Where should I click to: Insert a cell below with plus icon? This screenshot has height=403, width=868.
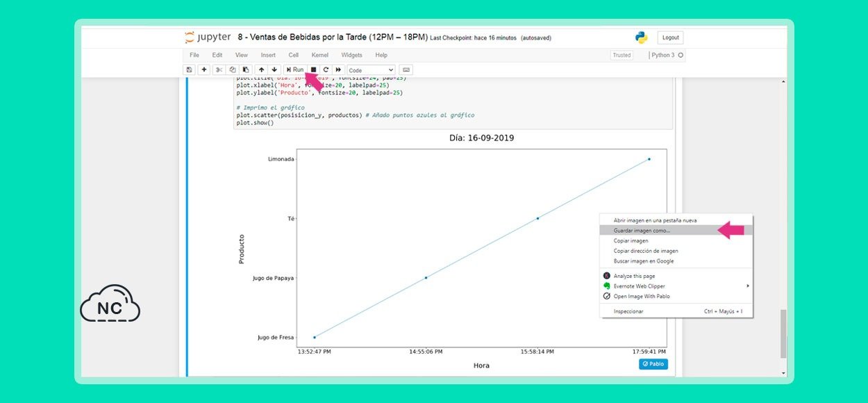(203, 69)
